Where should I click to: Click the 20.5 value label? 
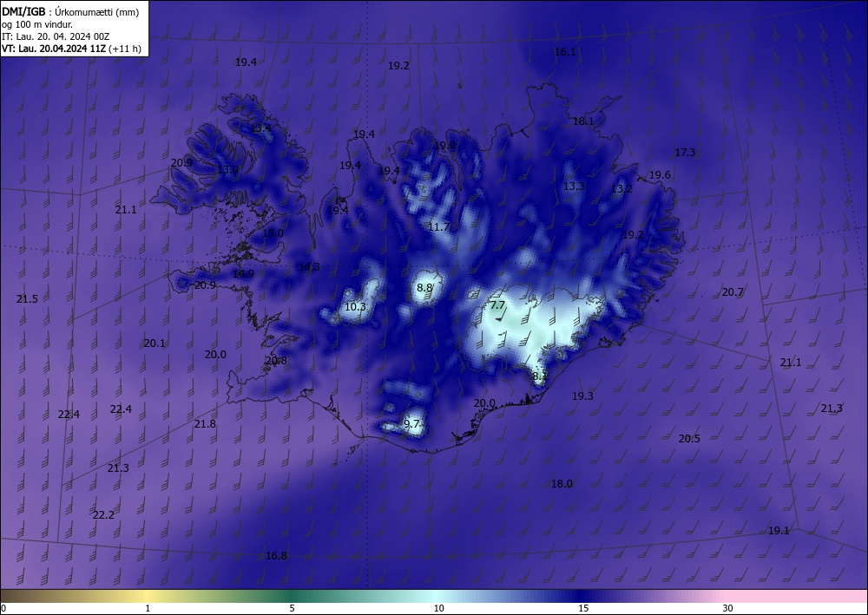(x=689, y=438)
